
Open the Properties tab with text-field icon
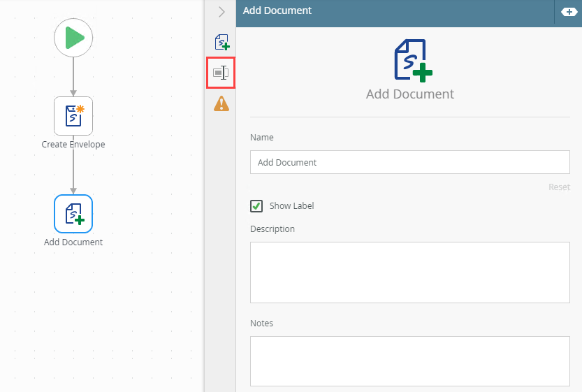click(x=221, y=73)
